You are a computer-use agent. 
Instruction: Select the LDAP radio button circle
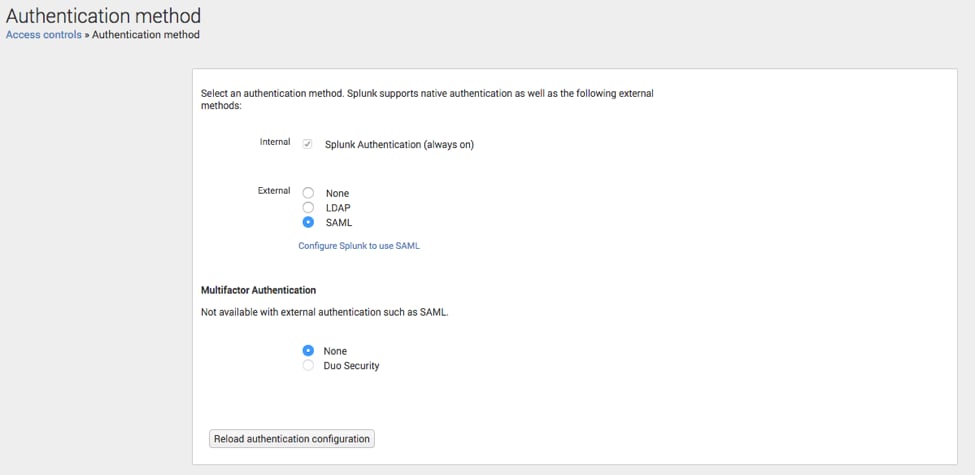(308, 208)
